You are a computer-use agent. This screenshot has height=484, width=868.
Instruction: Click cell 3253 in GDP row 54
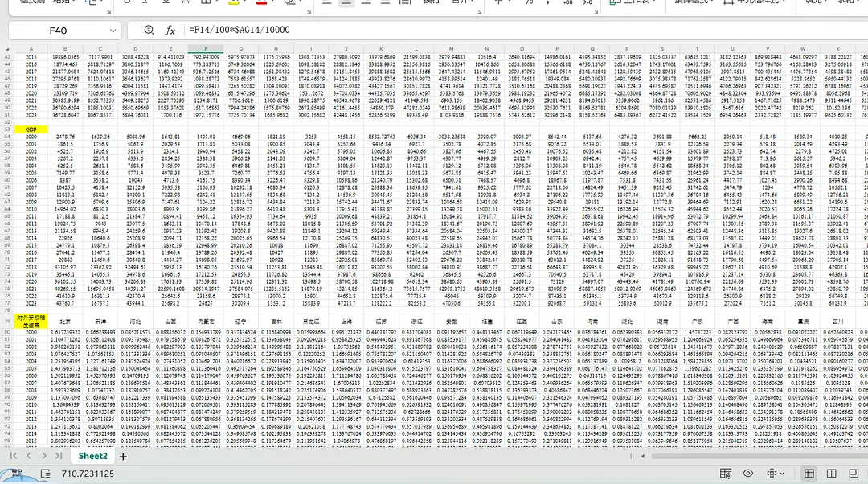(311, 137)
